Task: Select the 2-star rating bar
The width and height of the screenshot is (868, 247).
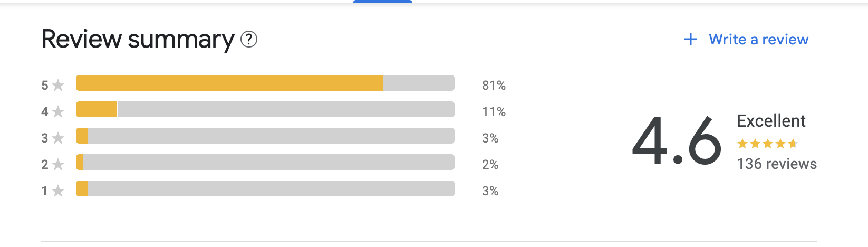Action: click(x=265, y=162)
